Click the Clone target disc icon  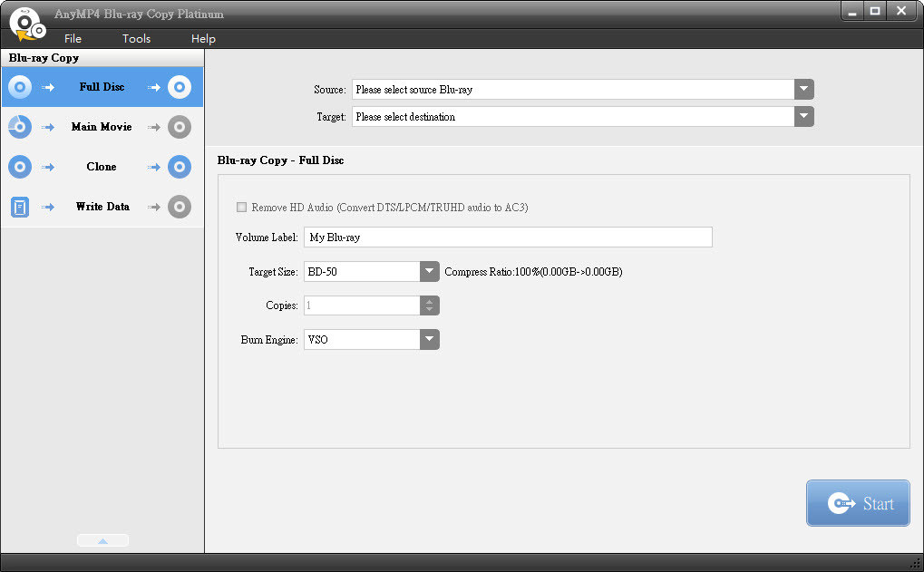coord(180,167)
